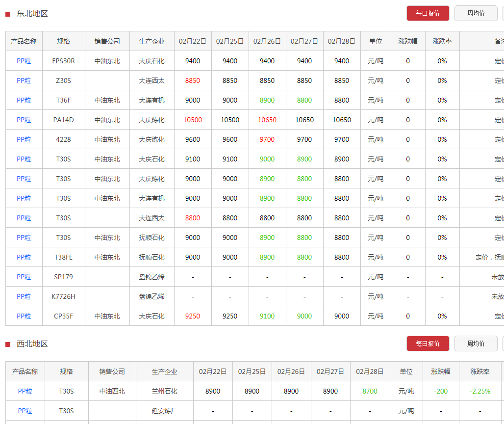Click the red square beside 西北地区 heading
The image size is (504, 424).
[x=8, y=344]
